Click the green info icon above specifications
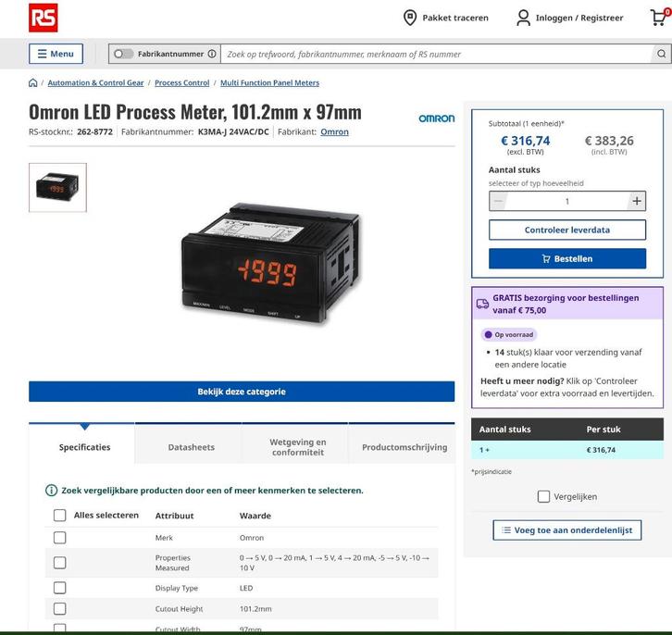Screen dimensions: 672x635 (51, 491)
